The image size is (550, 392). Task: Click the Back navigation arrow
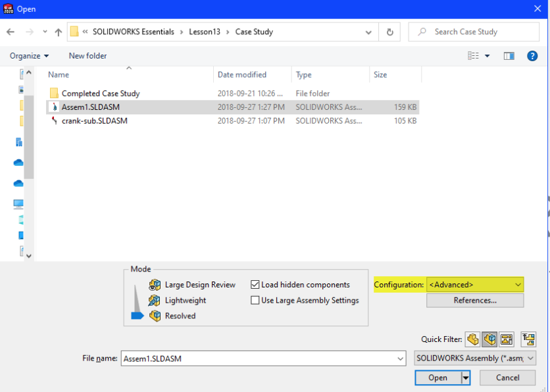[11, 32]
